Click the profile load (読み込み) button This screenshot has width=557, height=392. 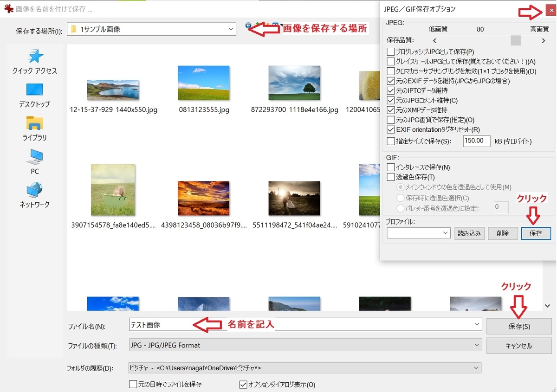click(x=469, y=233)
